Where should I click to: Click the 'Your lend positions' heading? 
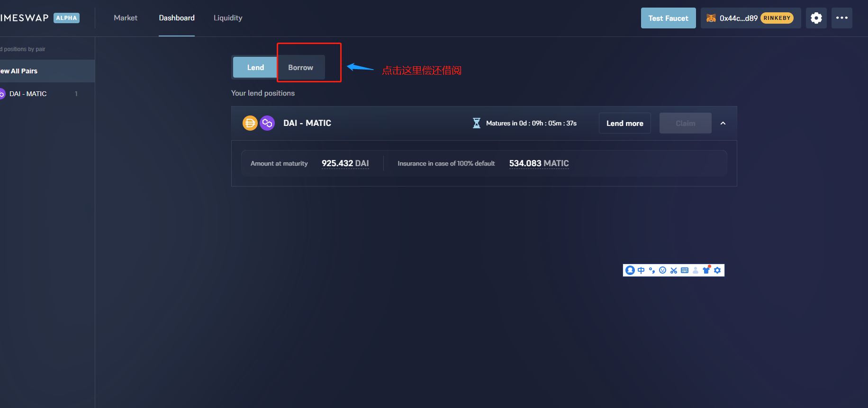click(x=263, y=93)
